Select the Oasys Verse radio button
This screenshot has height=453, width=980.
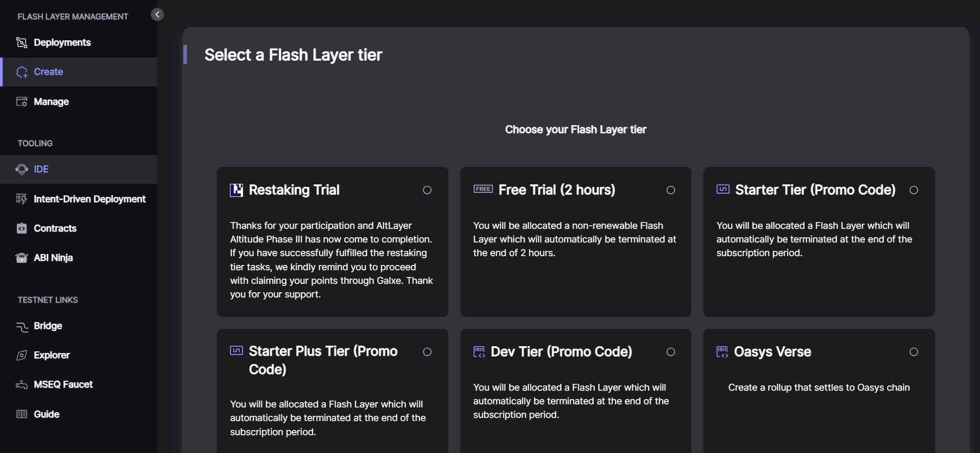[x=914, y=352]
